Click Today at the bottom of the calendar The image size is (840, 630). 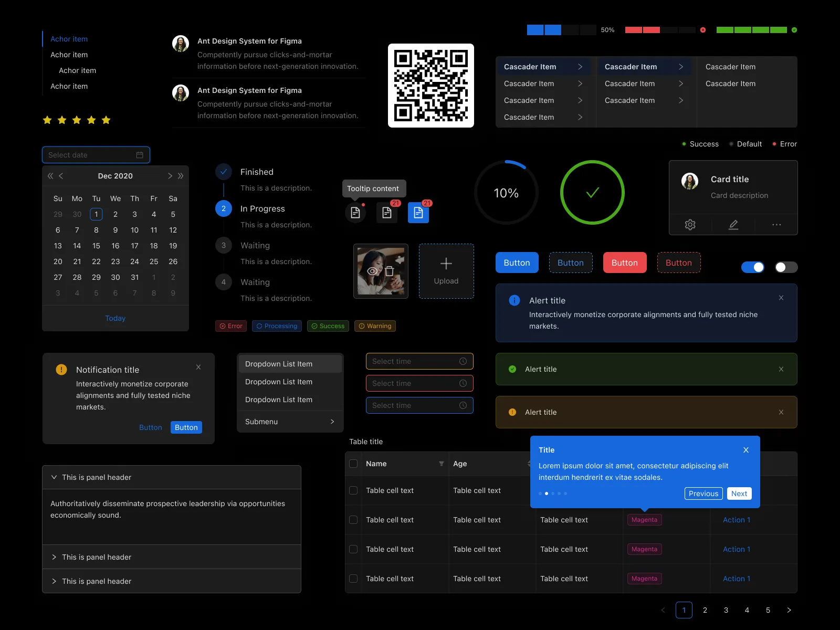115,318
